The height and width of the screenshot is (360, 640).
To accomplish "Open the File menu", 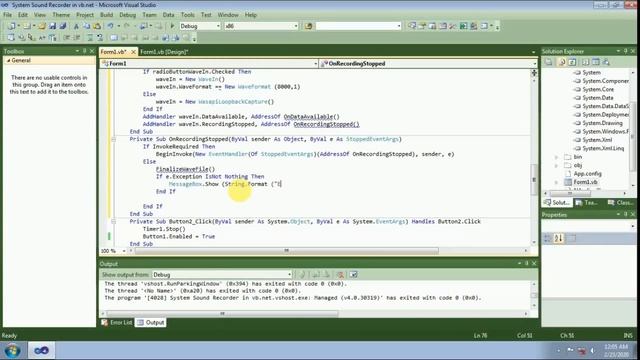I will coord(7,15).
